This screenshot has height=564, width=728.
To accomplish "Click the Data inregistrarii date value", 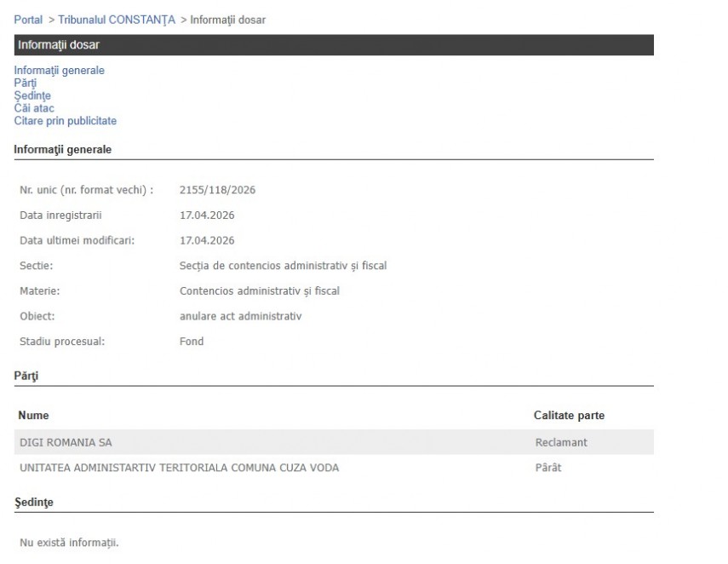I will (207, 215).
